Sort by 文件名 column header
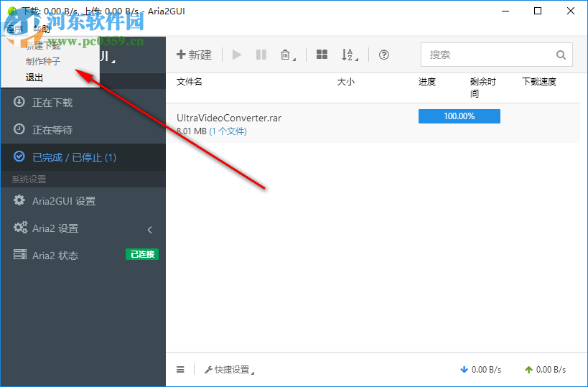 click(190, 82)
